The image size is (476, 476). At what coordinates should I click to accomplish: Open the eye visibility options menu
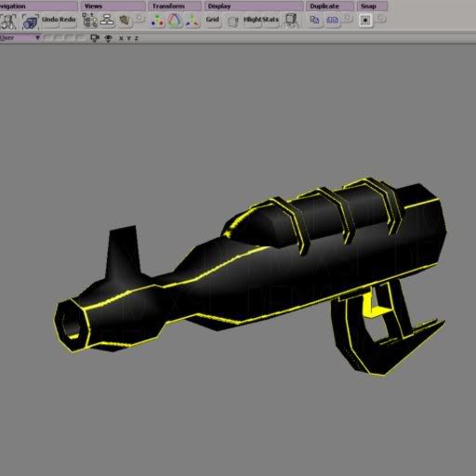coord(108,38)
